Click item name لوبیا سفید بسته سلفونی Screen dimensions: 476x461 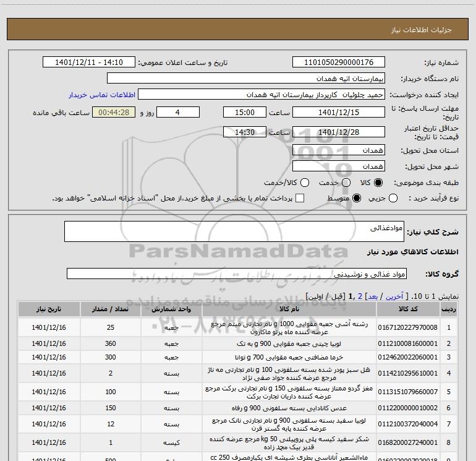point(289,424)
